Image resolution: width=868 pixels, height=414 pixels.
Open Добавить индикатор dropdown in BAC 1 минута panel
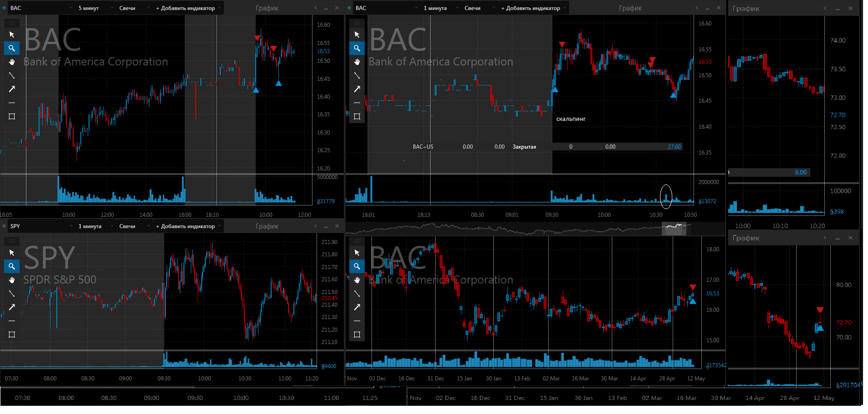(534, 8)
